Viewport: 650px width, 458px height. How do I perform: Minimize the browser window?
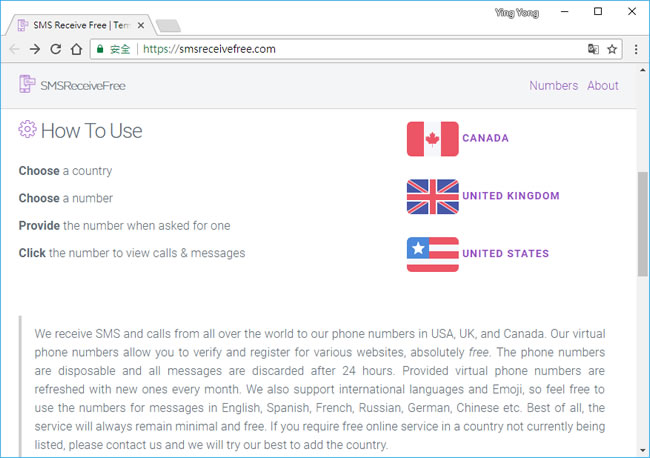[565, 12]
